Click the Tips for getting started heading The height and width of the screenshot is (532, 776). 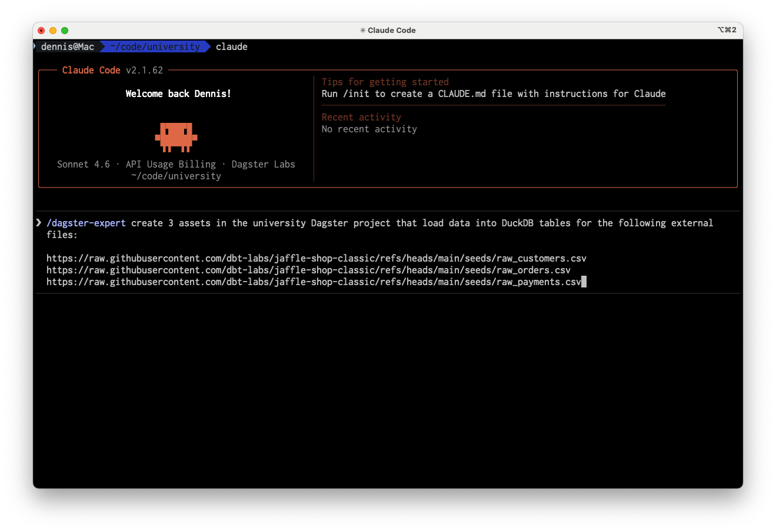[x=385, y=82]
